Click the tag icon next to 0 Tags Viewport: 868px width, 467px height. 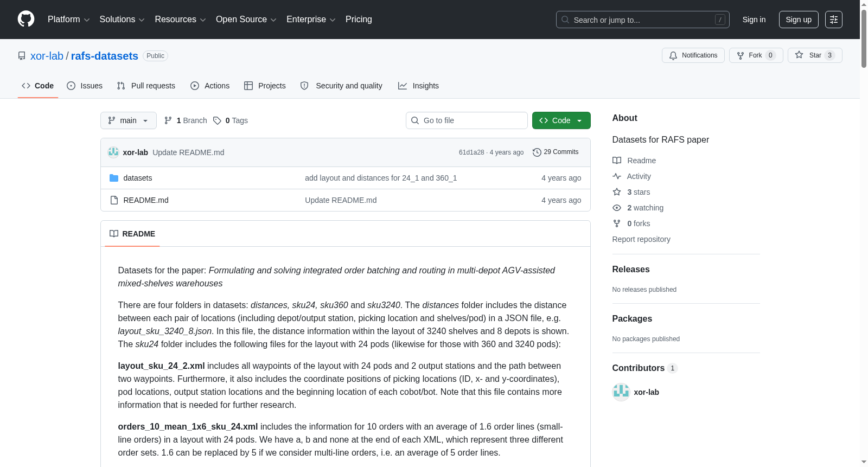coord(217,120)
